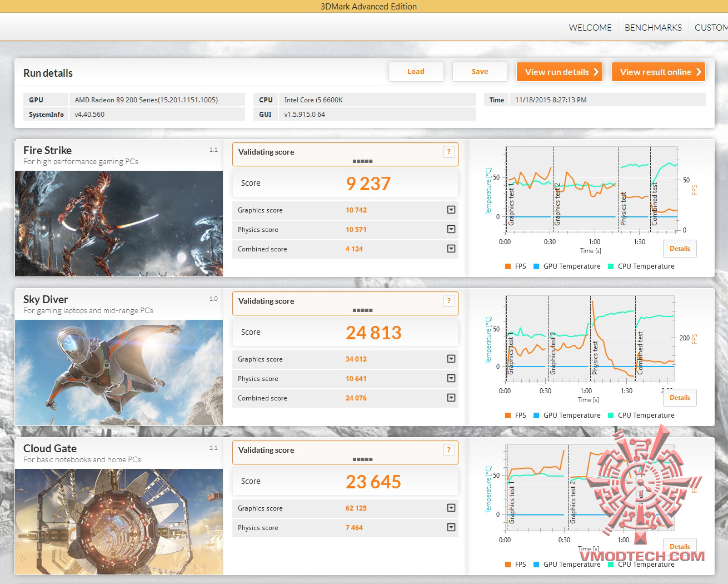Expand the Sky Diver Combined score dropdown
Image resolution: width=728 pixels, height=584 pixels.
click(x=451, y=398)
